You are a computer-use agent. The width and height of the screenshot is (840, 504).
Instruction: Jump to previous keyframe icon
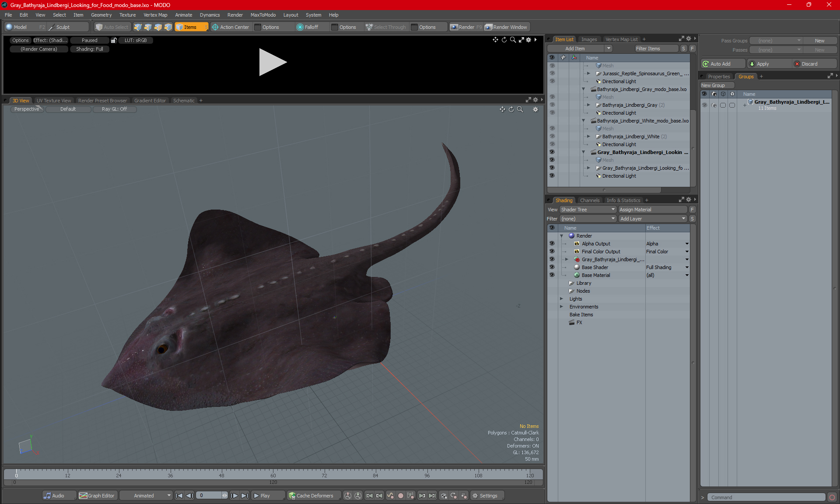click(379, 496)
